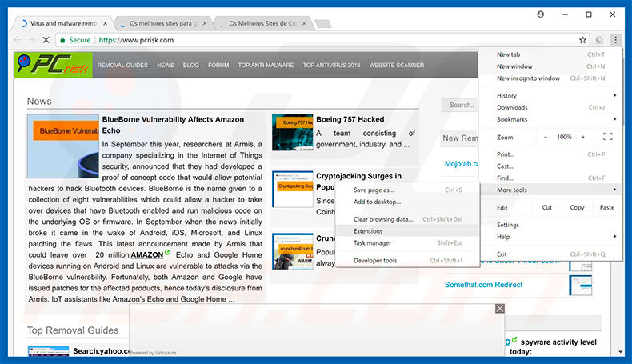
Task: Open the Boeing 757 Hacked thumbnail
Action: pos(292,132)
